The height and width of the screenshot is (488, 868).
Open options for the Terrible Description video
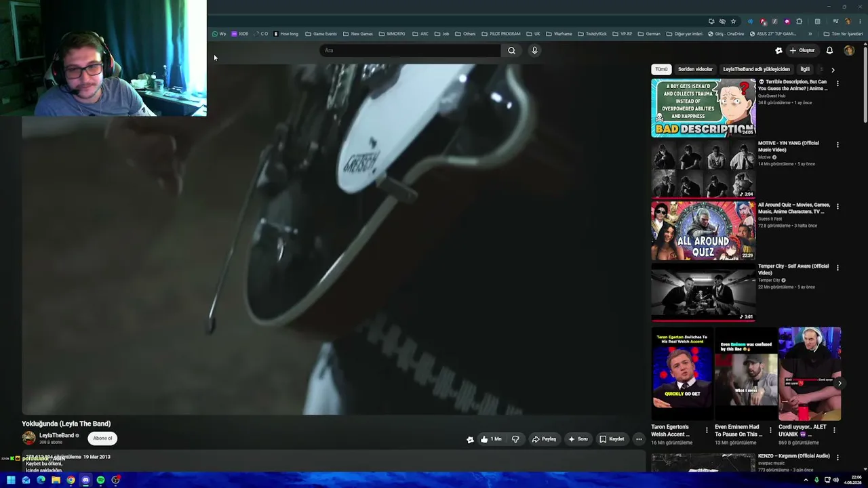837,83
